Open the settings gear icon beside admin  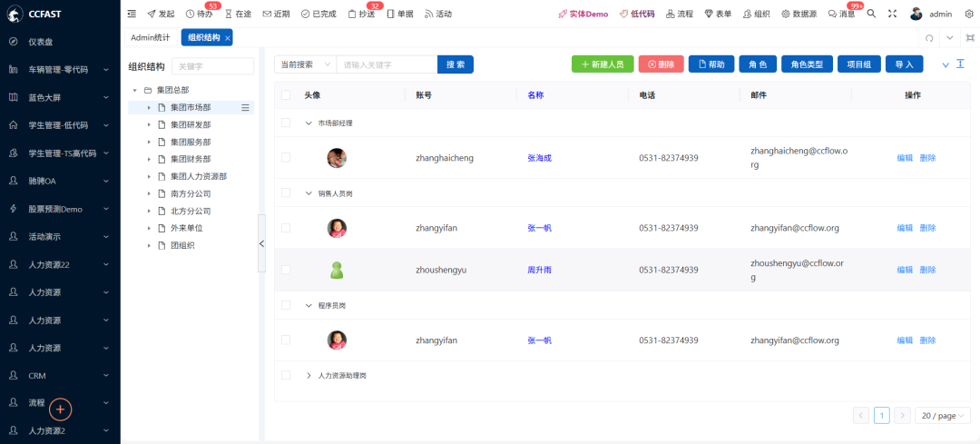click(969, 14)
